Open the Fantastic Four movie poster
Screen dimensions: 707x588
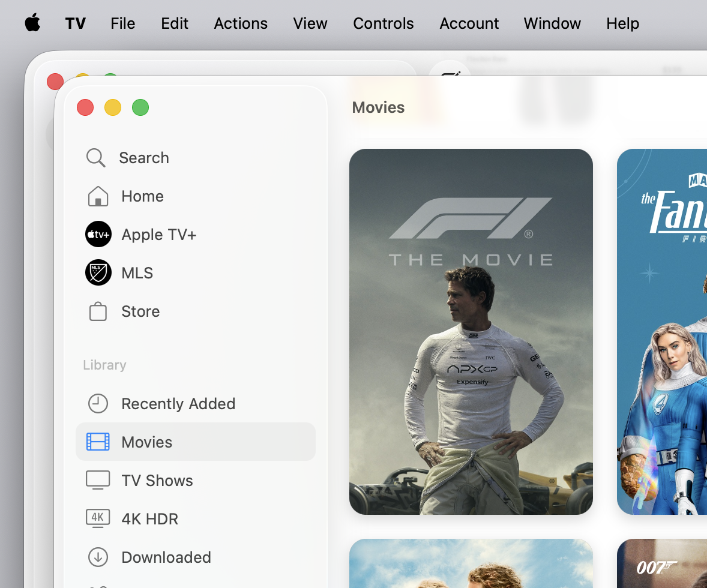click(x=662, y=331)
